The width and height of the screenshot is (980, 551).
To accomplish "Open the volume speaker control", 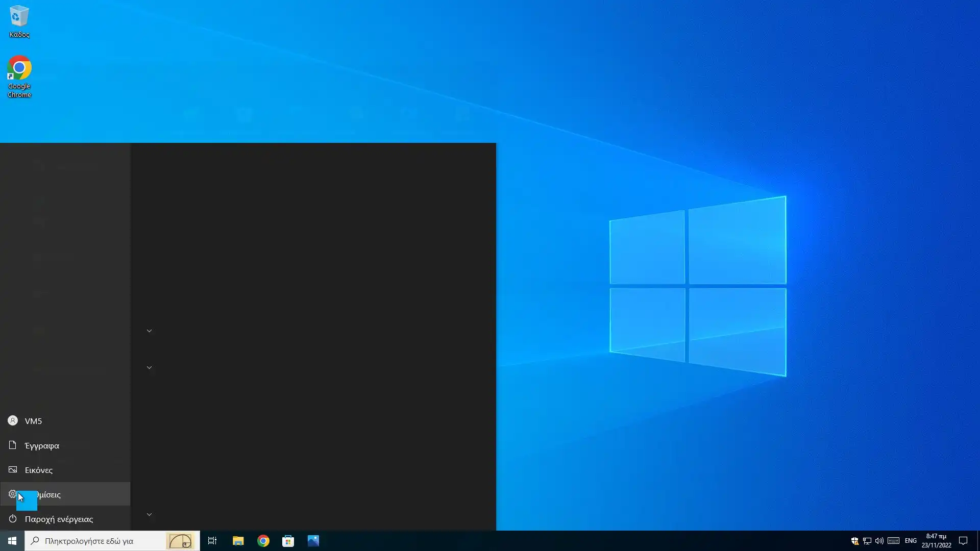I will tap(879, 541).
